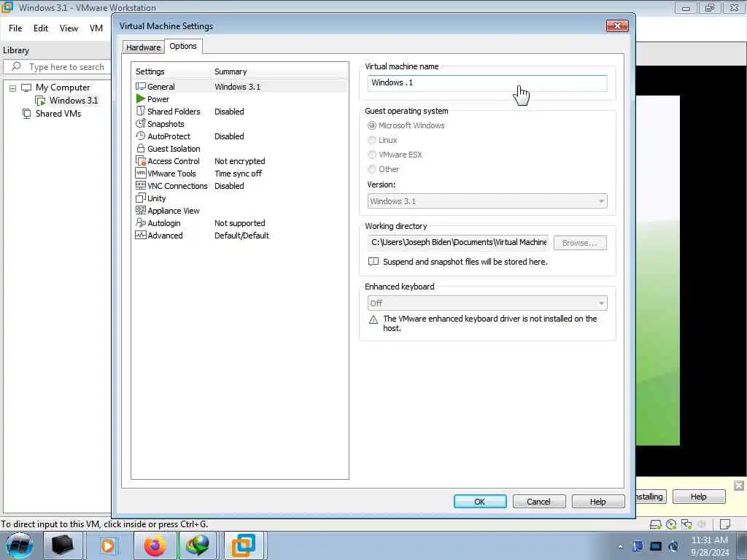Click the Browse button for working directory
Screen dimensions: 747x560
click(580, 243)
